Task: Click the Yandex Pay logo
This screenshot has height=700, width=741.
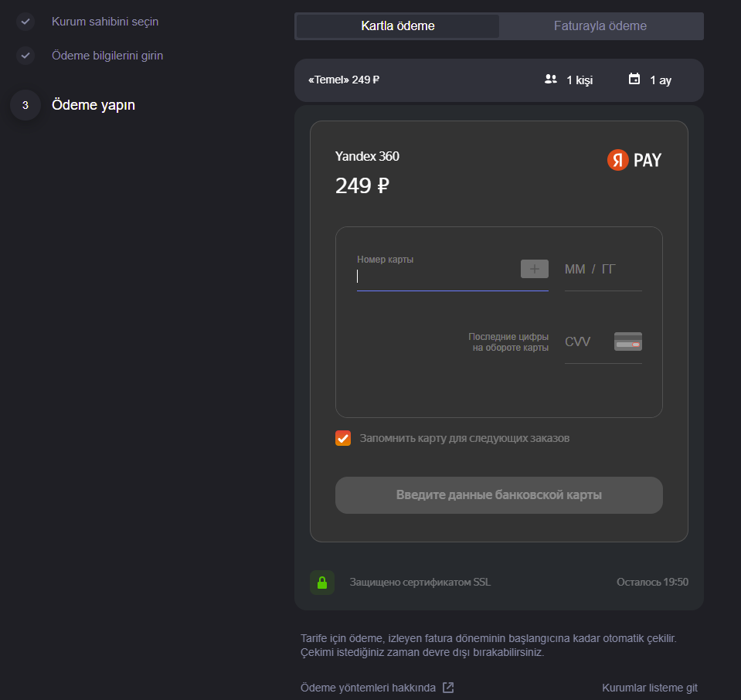Action: [x=634, y=160]
